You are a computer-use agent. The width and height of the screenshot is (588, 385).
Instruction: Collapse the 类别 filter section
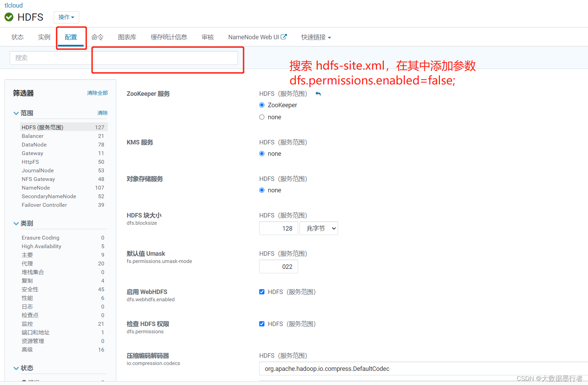point(16,223)
